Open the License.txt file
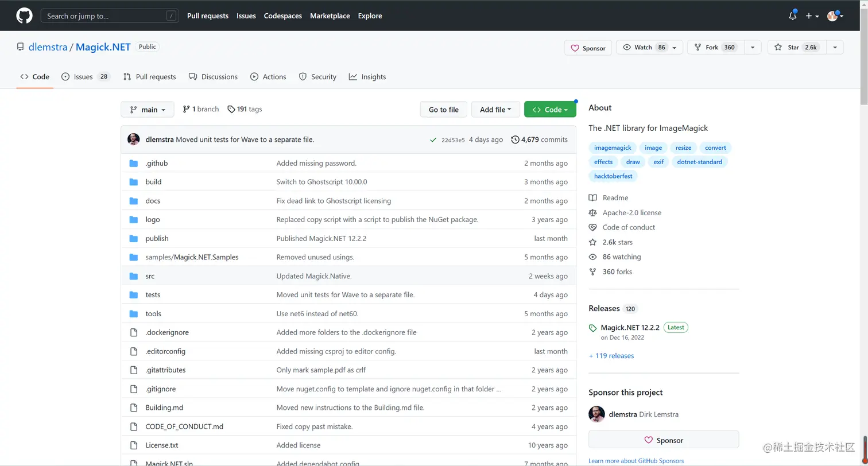Screen dimensions: 868x466 (x=162, y=445)
